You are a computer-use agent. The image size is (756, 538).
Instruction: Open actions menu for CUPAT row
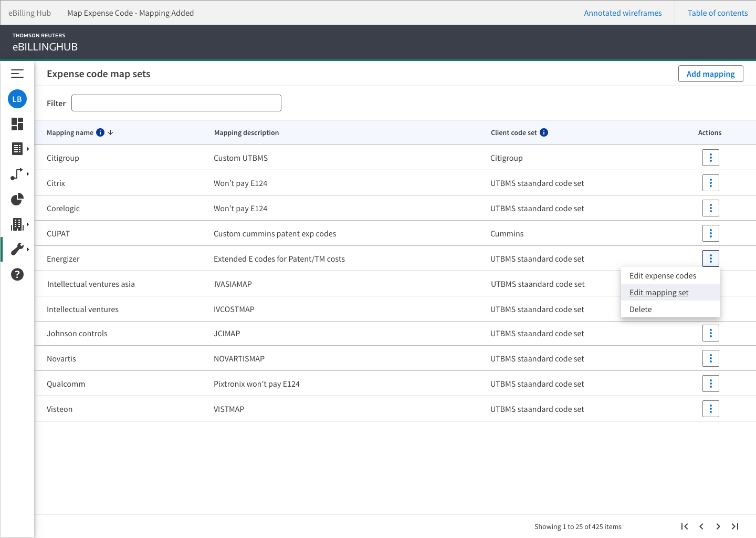[711, 233]
